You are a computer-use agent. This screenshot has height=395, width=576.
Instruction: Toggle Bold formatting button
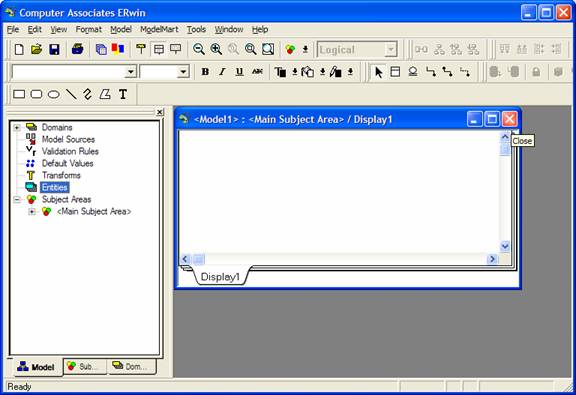coord(205,72)
